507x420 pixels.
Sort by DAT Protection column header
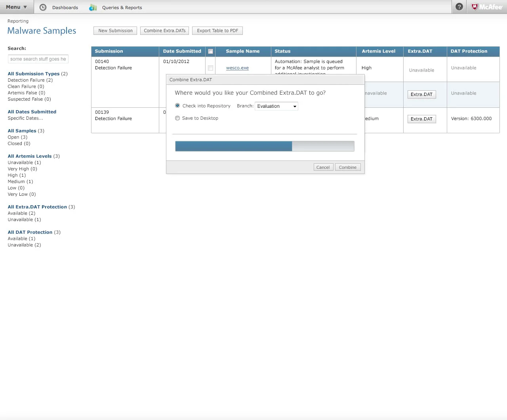473,52
